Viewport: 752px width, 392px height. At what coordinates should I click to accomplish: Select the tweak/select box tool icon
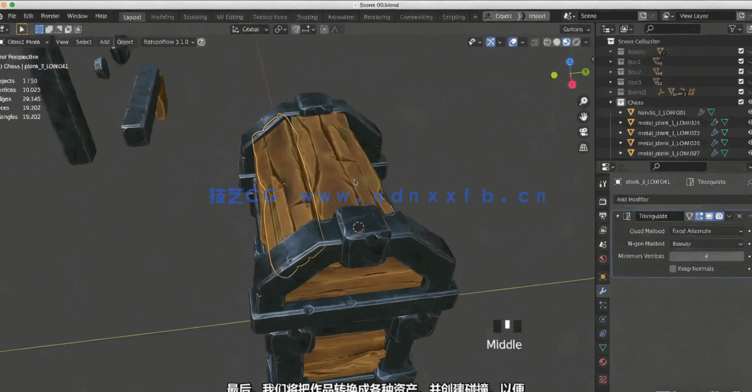click(x=22, y=29)
